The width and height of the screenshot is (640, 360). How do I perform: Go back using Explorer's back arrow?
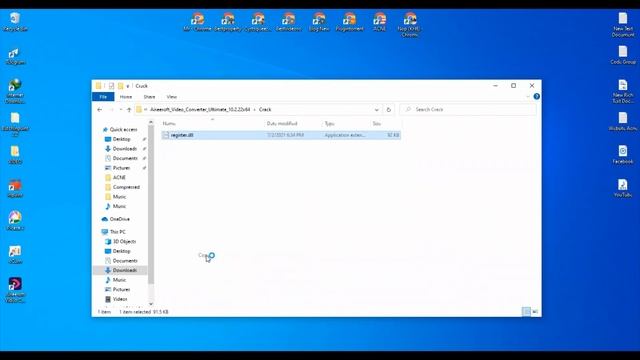[100, 109]
